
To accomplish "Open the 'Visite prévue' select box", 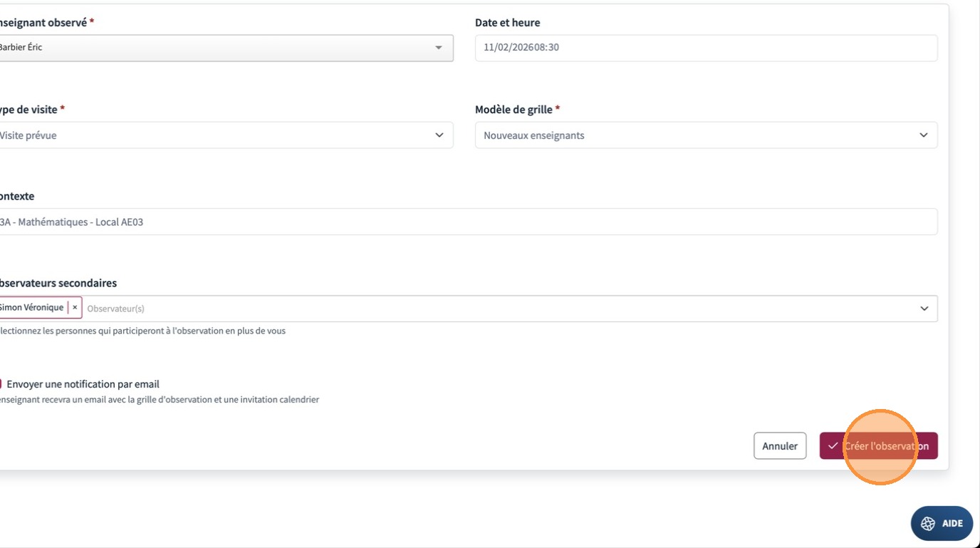I will [214, 135].
